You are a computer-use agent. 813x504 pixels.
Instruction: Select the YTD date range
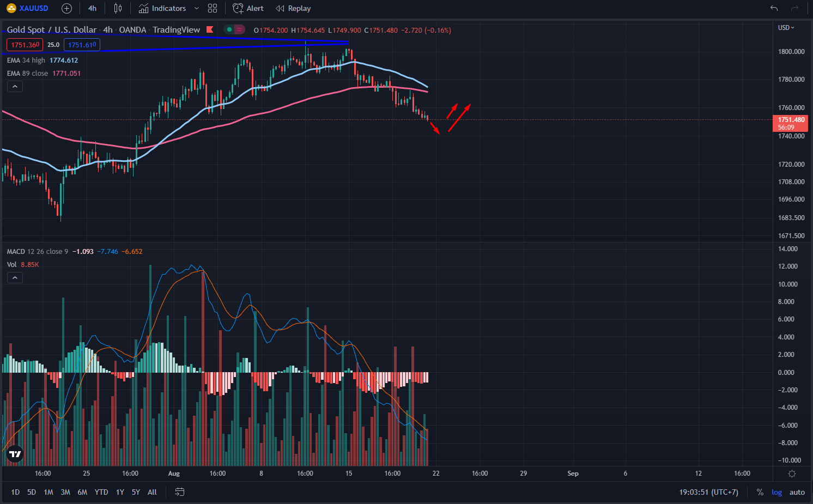coord(101,492)
